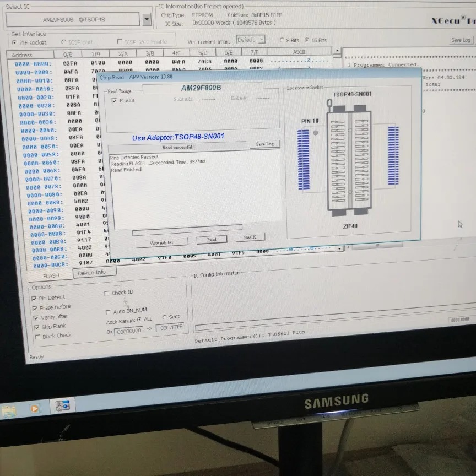
Task: Toggle Check ID checkbox
Action: click(106, 293)
